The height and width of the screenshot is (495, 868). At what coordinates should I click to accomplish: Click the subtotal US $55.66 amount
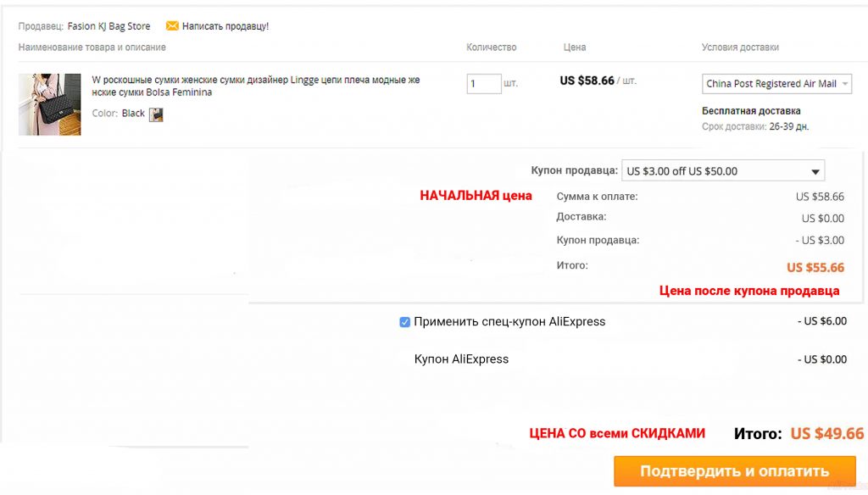tap(815, 268)
